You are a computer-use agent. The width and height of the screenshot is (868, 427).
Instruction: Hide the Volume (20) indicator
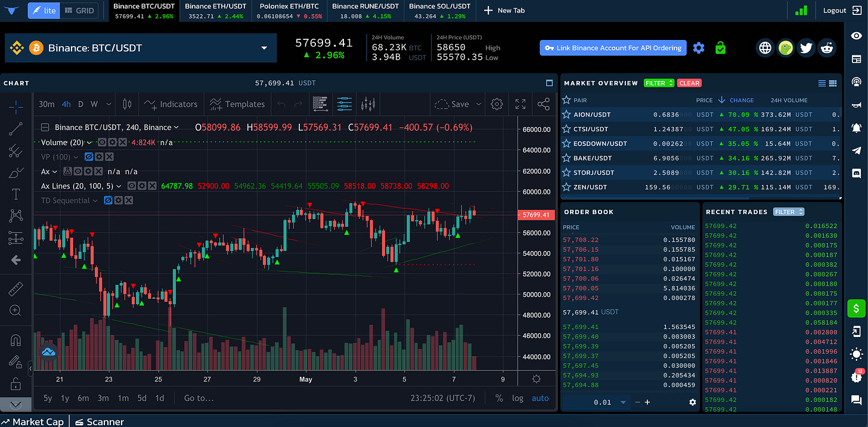pos(102,143)
